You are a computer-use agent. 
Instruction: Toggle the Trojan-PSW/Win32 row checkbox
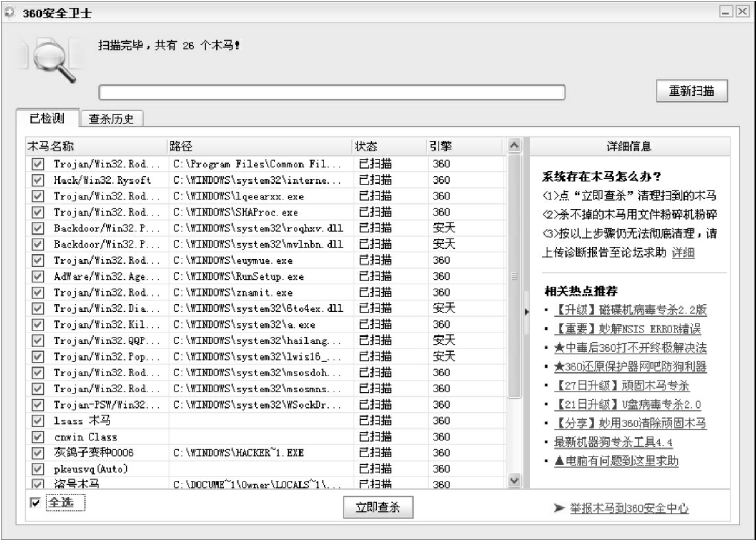(x=37, y=405)
